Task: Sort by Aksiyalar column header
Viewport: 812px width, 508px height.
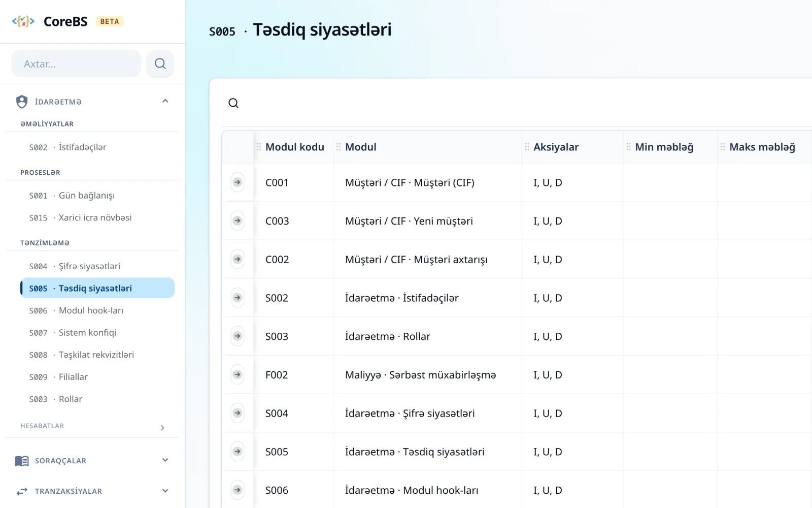Action: (x=556, y=147)
